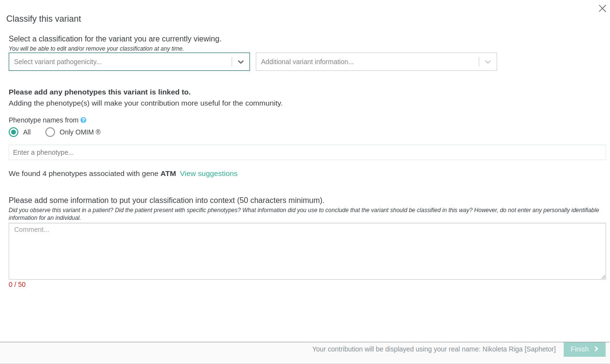This screenshot has width=610, height=364.
Task: Open View suggestions for ATM phenotypes
Action: [208, 174]
